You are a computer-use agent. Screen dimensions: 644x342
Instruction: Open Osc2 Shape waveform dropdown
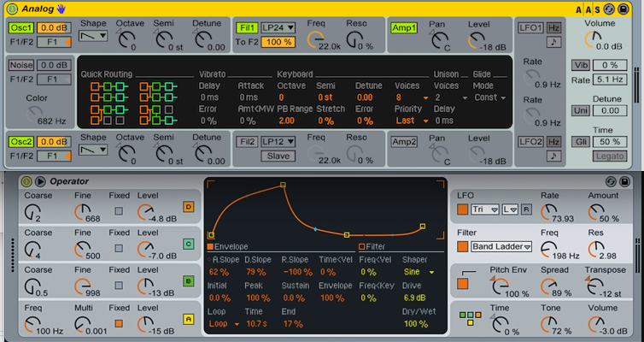point(93,150)
